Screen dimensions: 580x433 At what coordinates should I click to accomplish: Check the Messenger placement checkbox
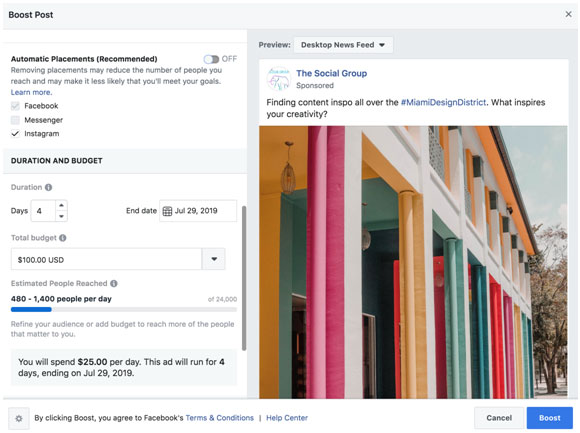click(x=15, y=120)
